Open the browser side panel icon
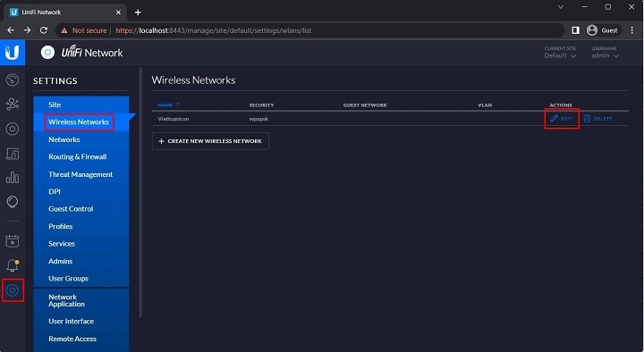 (x=575, y=30)
